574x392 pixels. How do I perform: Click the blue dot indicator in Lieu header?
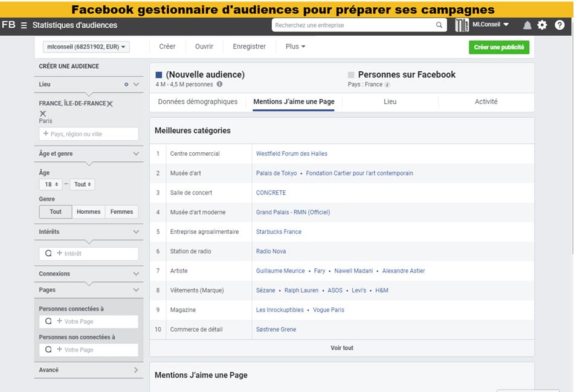pyautogui.click(x=126, y=84)
